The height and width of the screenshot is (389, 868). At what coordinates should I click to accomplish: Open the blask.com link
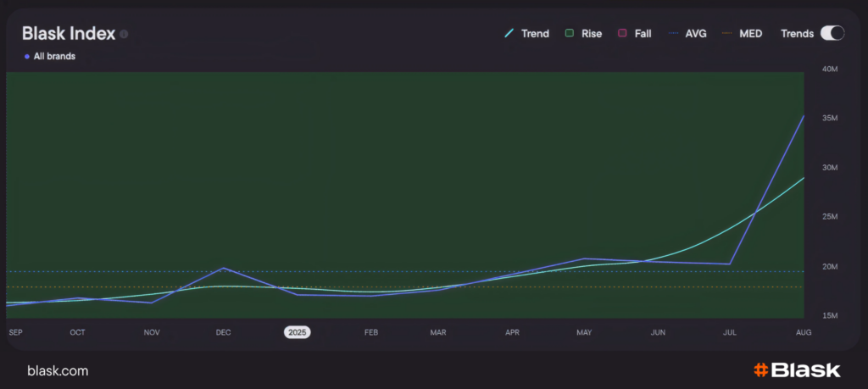(x=58, y=371)
